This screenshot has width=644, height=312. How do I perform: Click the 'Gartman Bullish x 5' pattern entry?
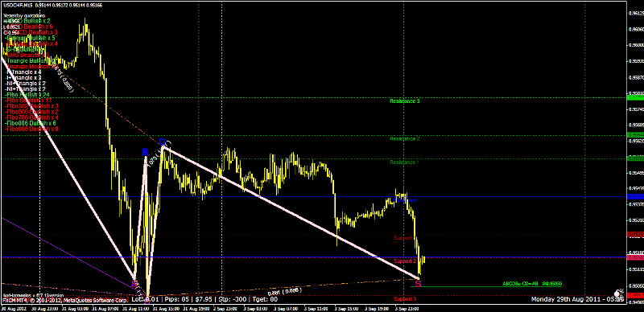coord(30,37)
